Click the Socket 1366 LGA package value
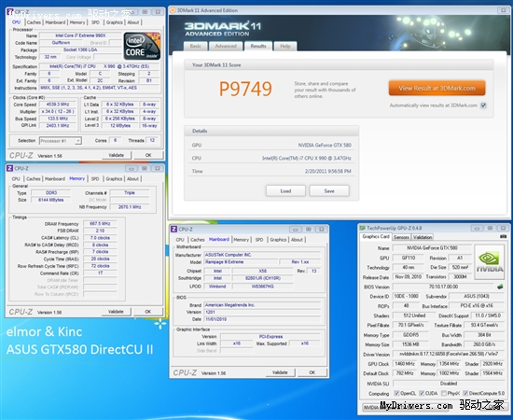 tap(80, 49)
